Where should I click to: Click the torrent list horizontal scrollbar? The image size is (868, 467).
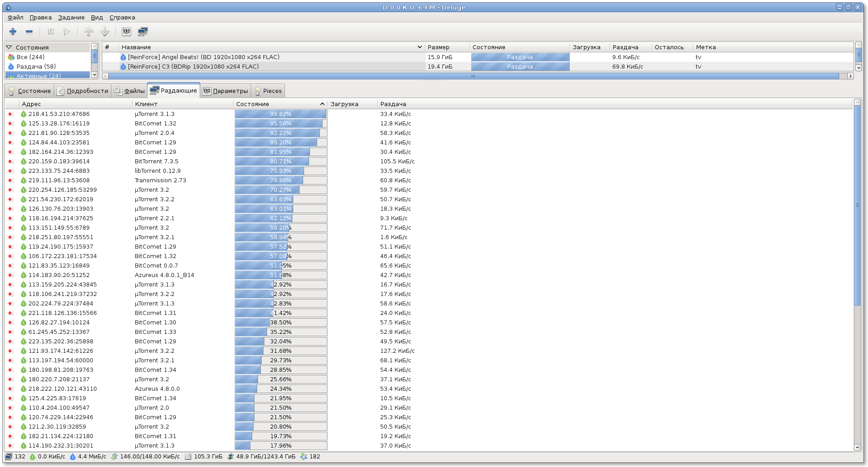click(473, 76)
